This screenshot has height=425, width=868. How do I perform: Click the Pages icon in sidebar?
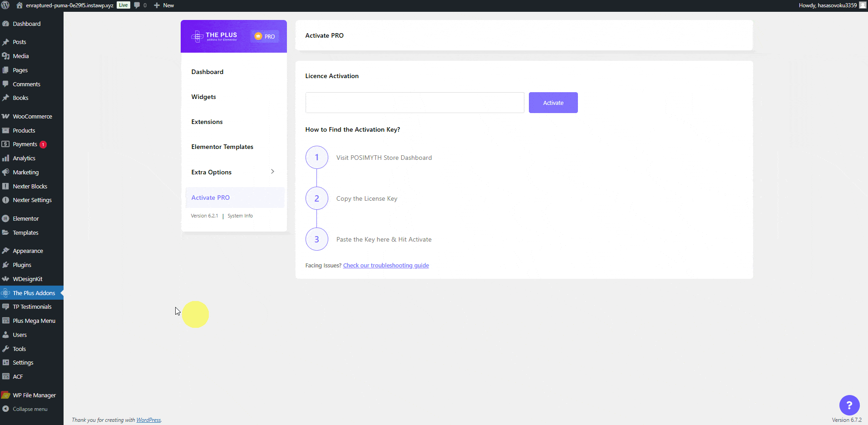(x=5, y=70)
